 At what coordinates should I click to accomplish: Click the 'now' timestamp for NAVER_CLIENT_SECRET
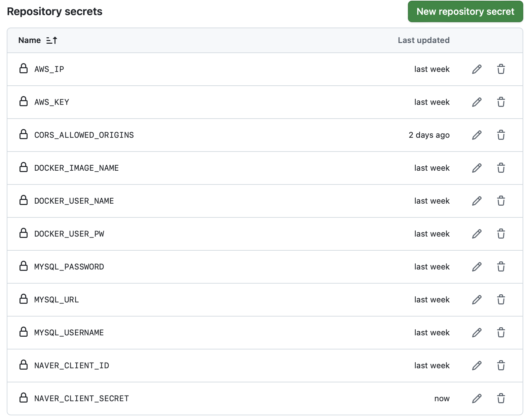coord(442,399)
